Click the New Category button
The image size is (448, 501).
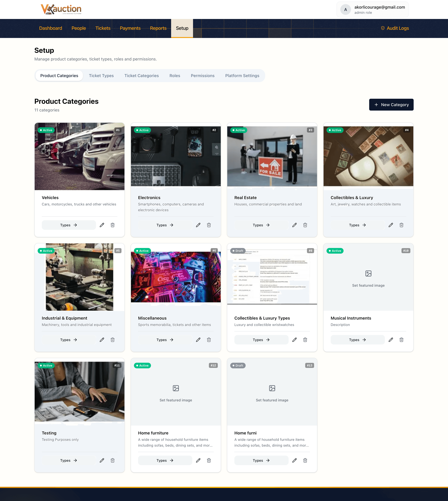click(x=391, y=105)
